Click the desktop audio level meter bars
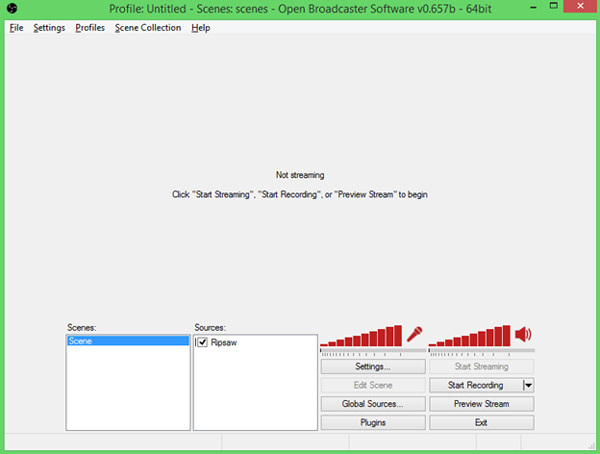The height and width of the screenshot is (454, 600). (x=470, y=336)
